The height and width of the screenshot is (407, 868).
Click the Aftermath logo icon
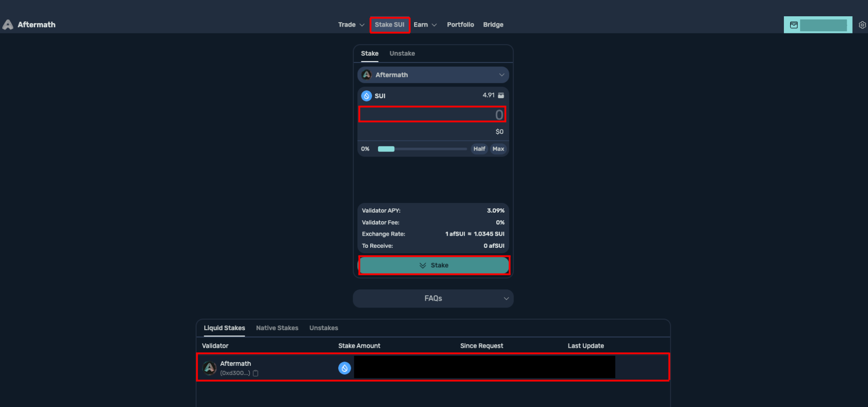8,24
